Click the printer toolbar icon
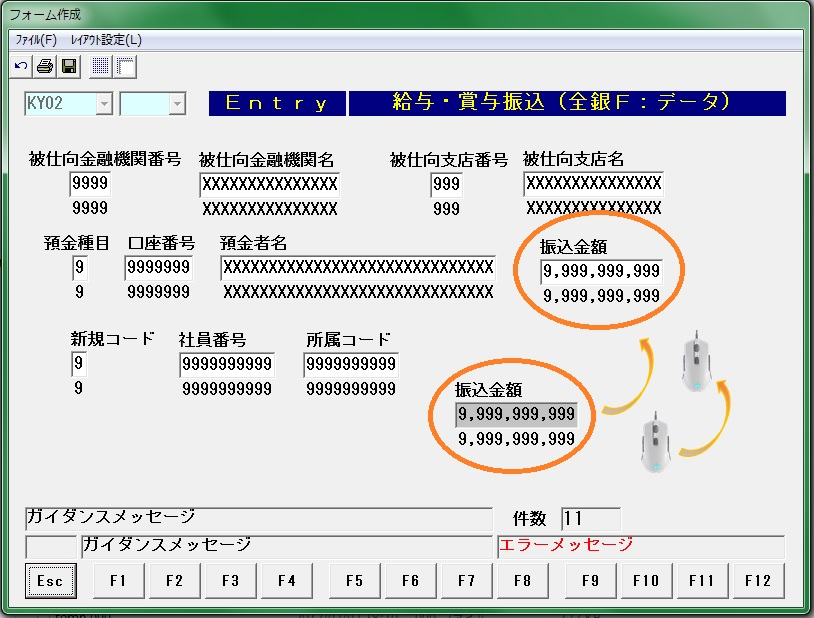The width and height of the screenshot is (814, 618). coord(45,66)
